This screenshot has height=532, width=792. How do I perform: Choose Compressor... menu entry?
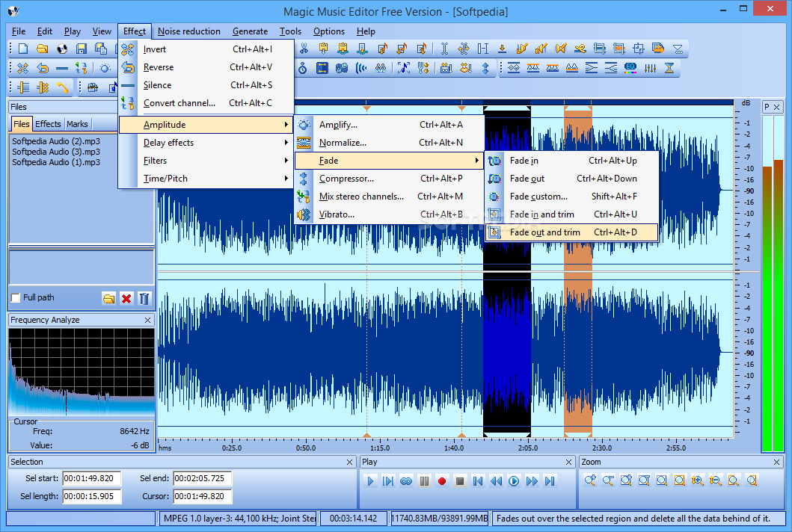(x=389, y=179)
